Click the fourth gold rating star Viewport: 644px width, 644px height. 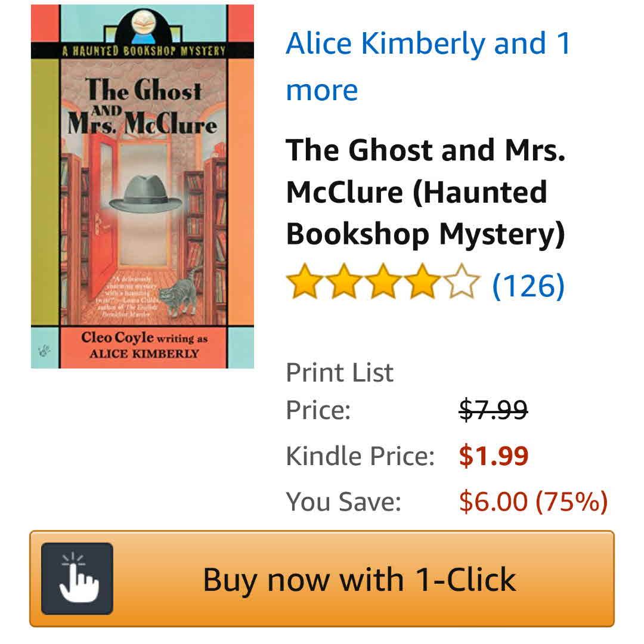tap(422, 281)
